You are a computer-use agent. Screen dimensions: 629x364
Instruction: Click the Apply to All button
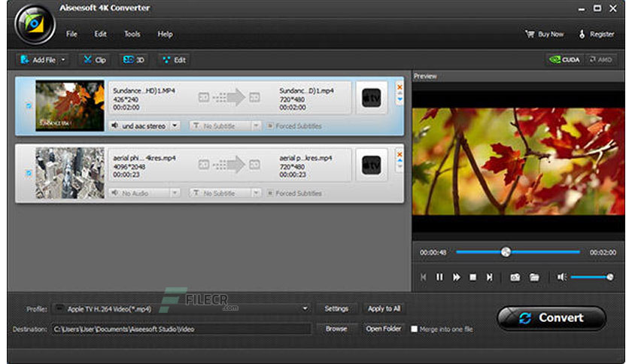(384, 308)
